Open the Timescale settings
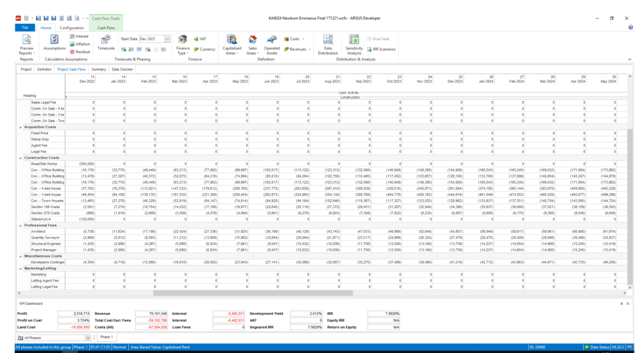 (x=106, y=43)
